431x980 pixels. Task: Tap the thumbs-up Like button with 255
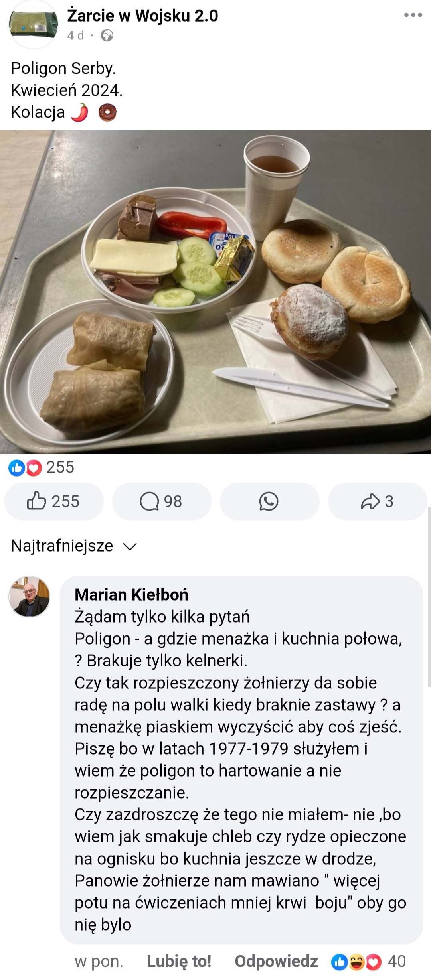coord(54,501)
